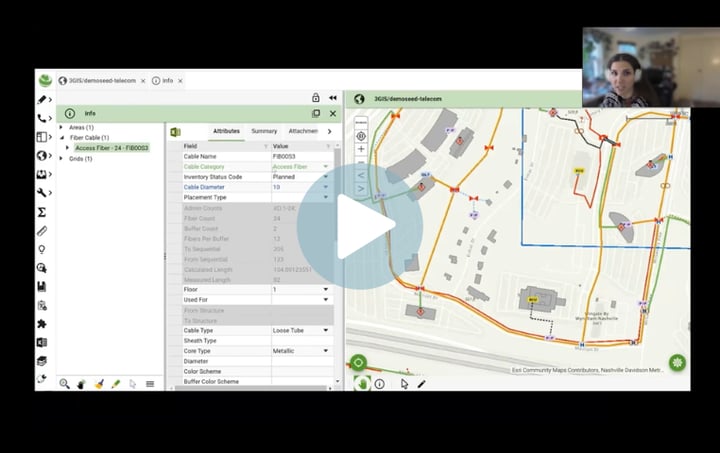Click the spreadsheet icon in left sidebar
This screenshot has height=453, width=720.
pos(42,342)
